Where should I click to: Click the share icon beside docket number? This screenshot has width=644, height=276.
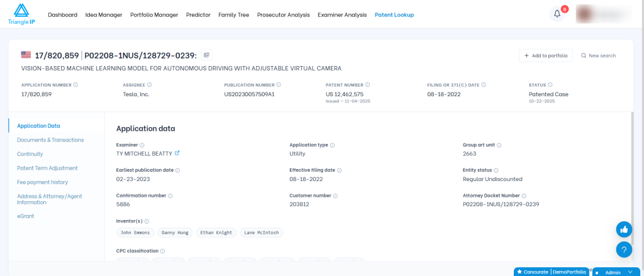pyautogui.click(x=206, y=55)
